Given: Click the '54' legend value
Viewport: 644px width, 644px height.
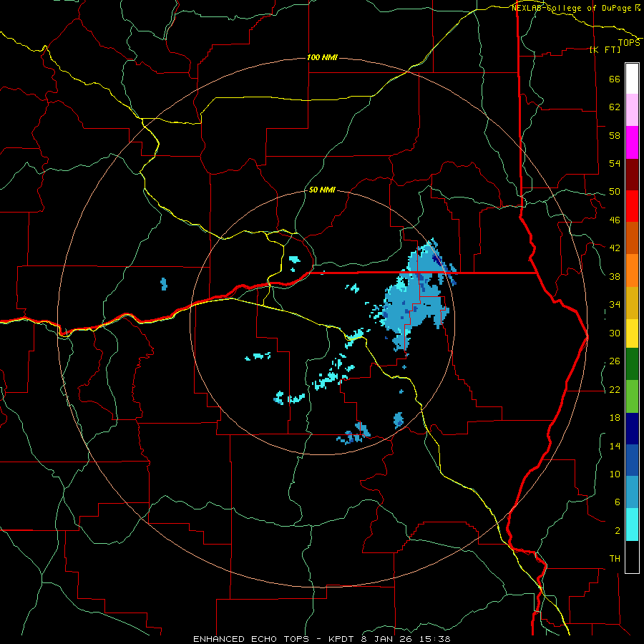Looking at the screenshot, I should tap(615, 163).
